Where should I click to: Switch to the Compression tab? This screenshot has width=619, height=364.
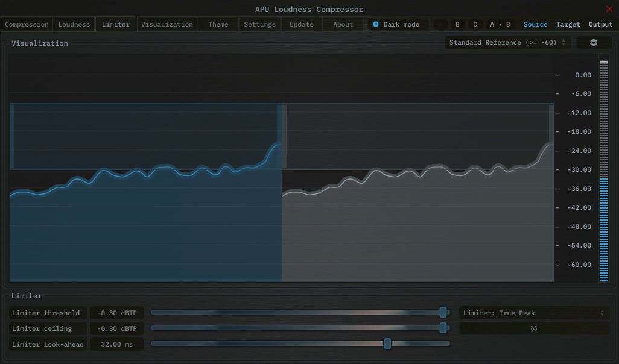[x=27, y=24]
